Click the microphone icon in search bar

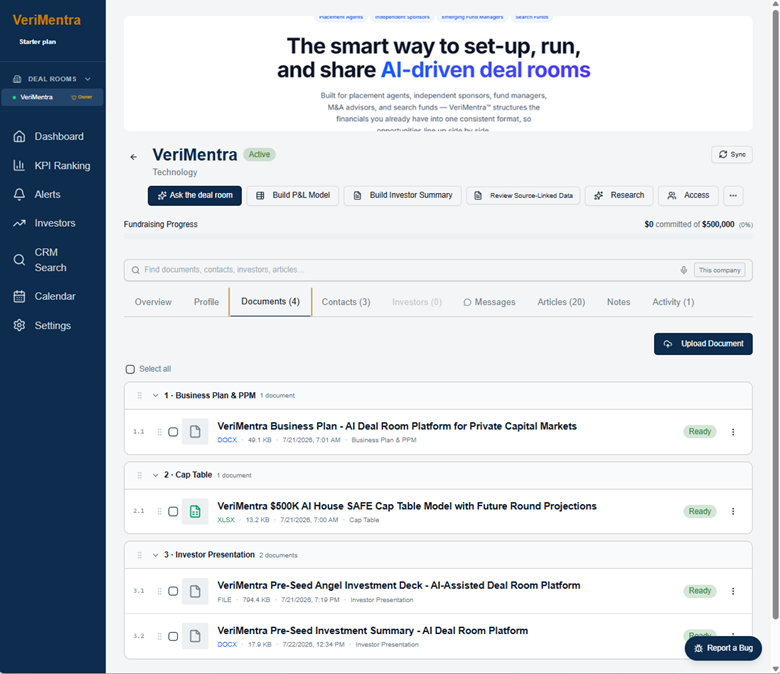683,270
